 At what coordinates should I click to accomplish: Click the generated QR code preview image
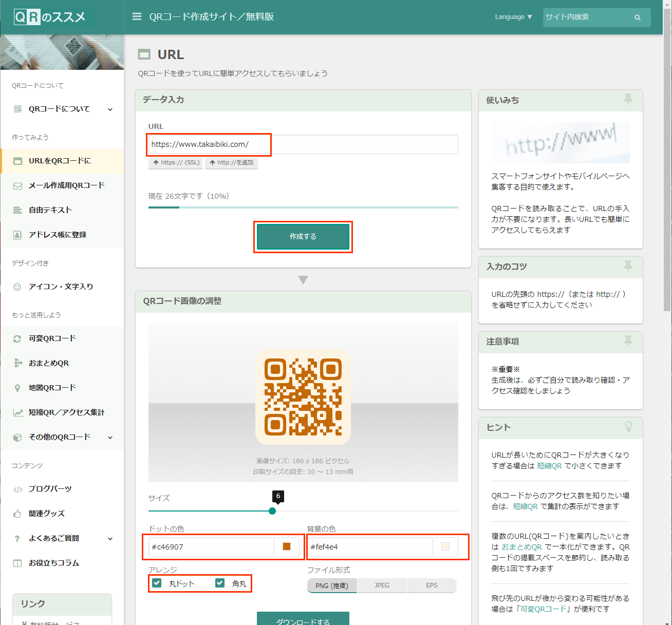(303, 397)
